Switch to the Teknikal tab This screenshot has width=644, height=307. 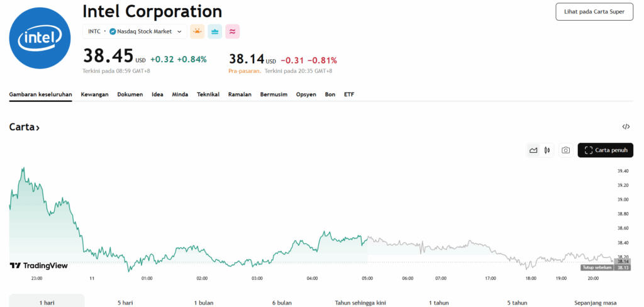click(208, 94)
